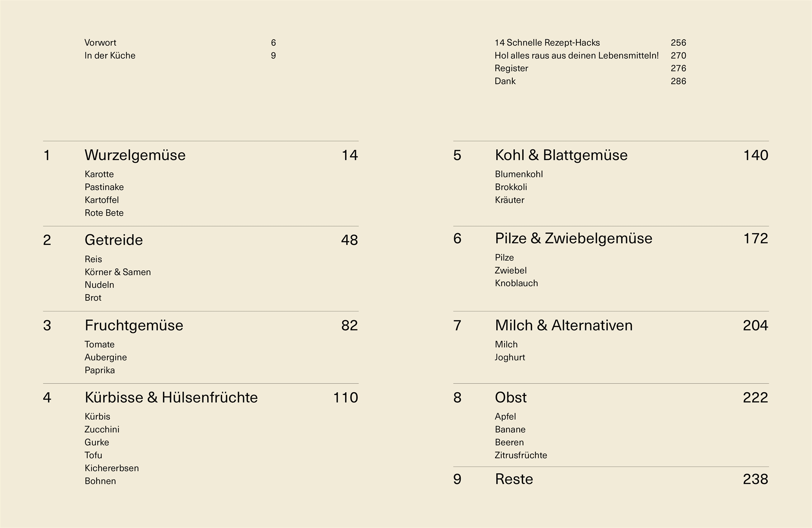Open the Register entry
812x528 pixels.
[511, 68]
